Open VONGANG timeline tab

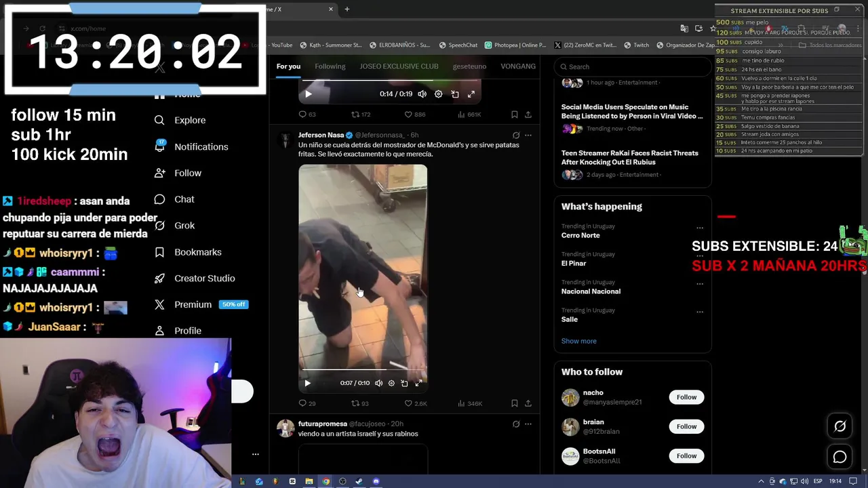(x=518, y=66)
